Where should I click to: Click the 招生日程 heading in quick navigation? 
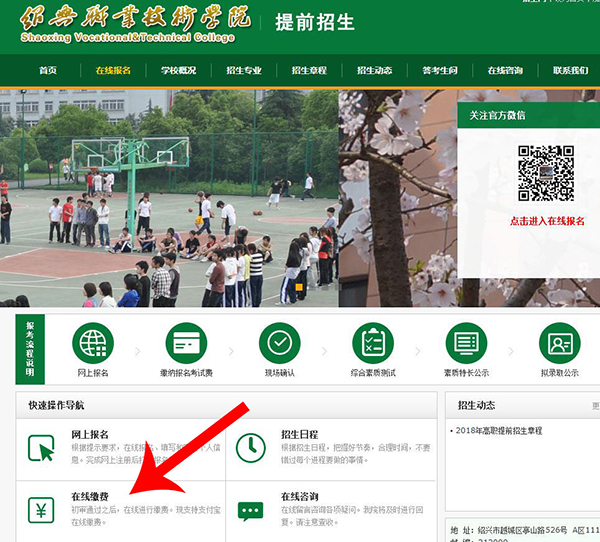(300, 434)
